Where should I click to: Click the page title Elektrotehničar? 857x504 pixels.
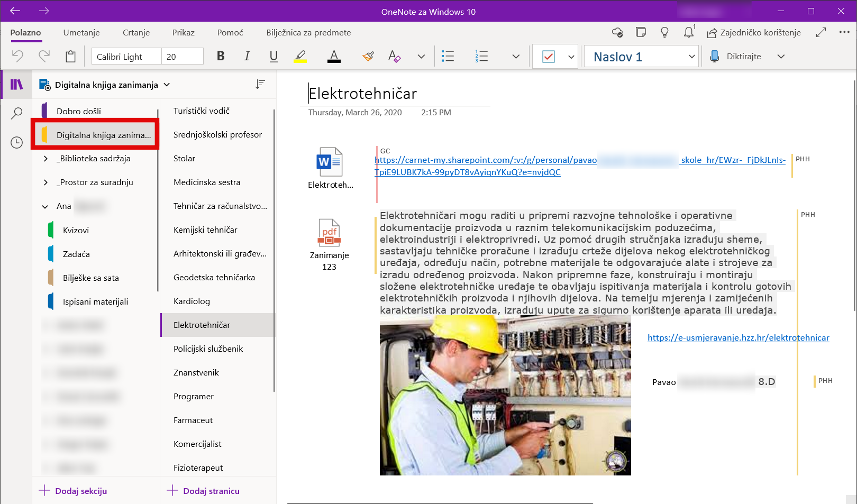click(363, 94)
